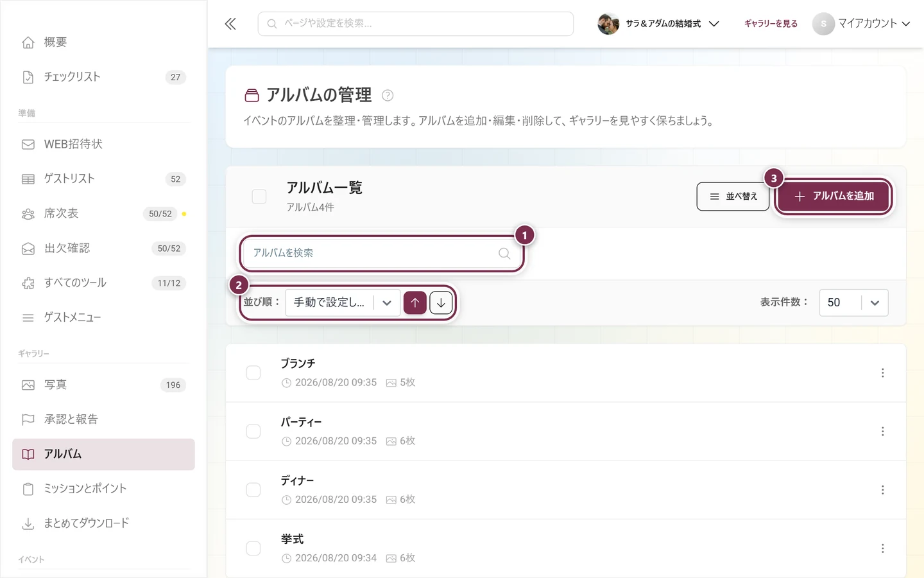The image size is (924, 578).
Task: Click the people icon next to 席次表
Action: (28, 214)
